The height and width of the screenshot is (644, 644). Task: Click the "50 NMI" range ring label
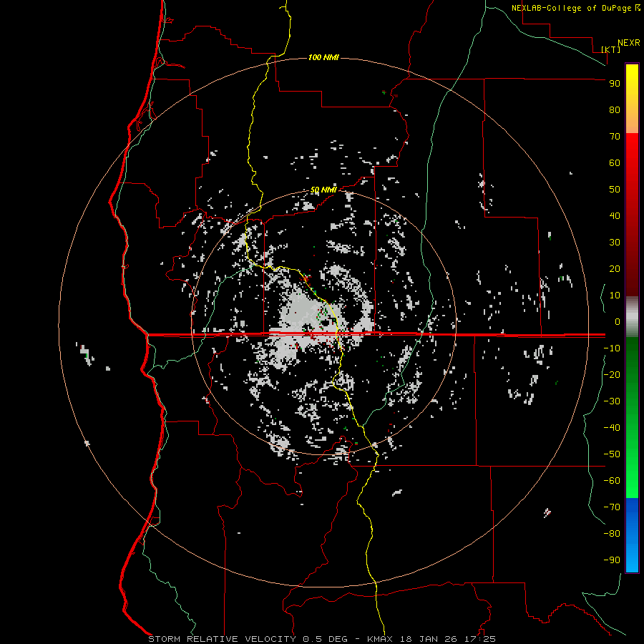tap(323, 190)
